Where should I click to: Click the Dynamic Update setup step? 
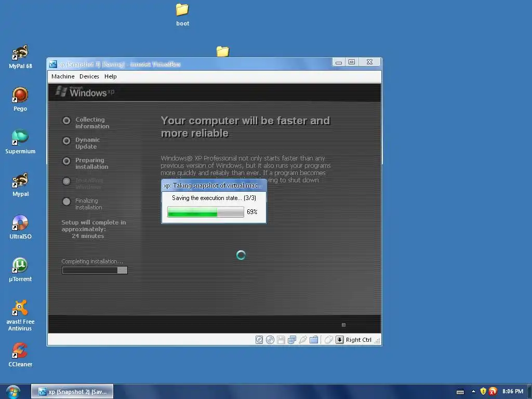coord(82,143)
